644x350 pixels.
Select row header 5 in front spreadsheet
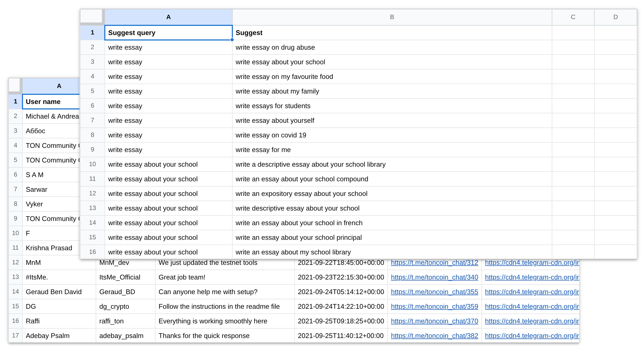coord(93,91)
